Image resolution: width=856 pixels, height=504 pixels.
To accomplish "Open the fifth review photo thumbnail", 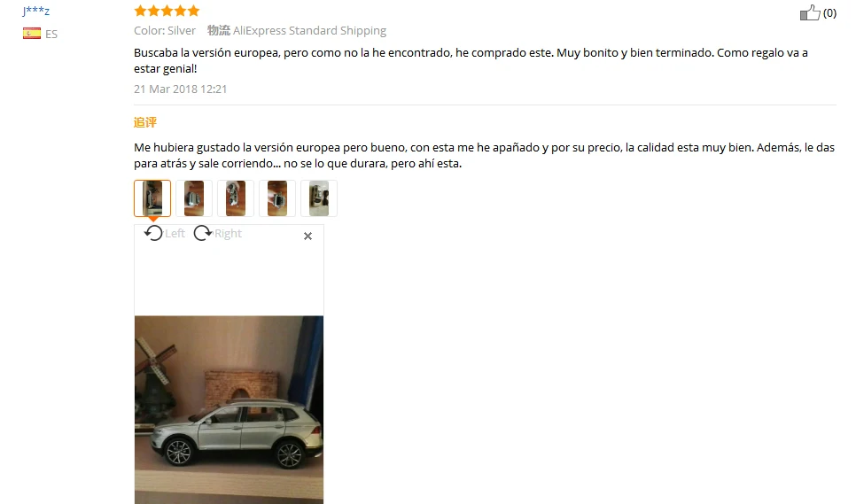I will 319,198.
